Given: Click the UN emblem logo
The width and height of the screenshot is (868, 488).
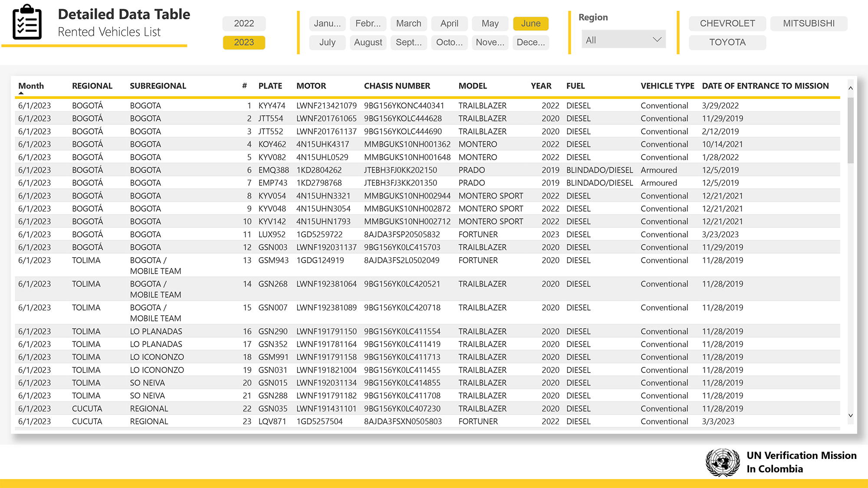Looking at the screenshot, I should click(x=723, y=462).
